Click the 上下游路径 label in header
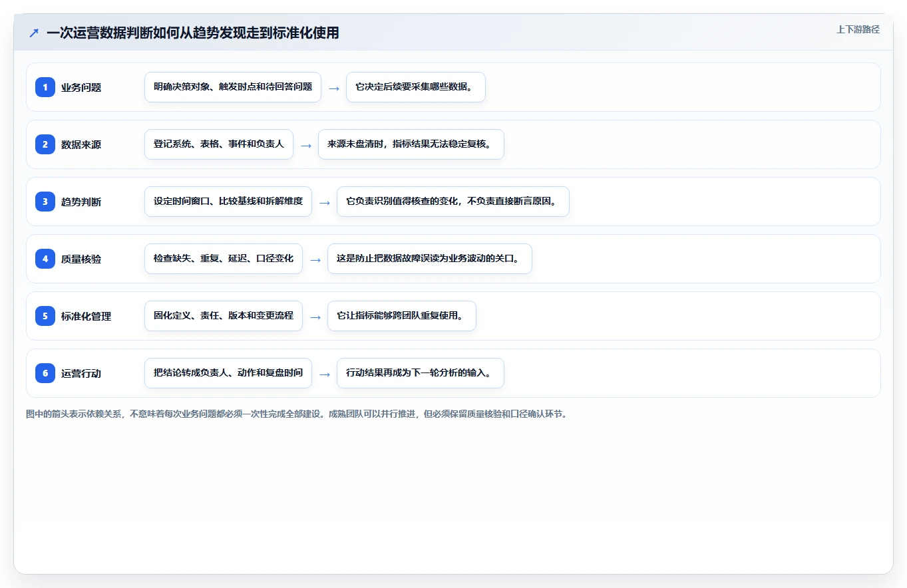Screen dimensions: 907x588 (858, 29)
